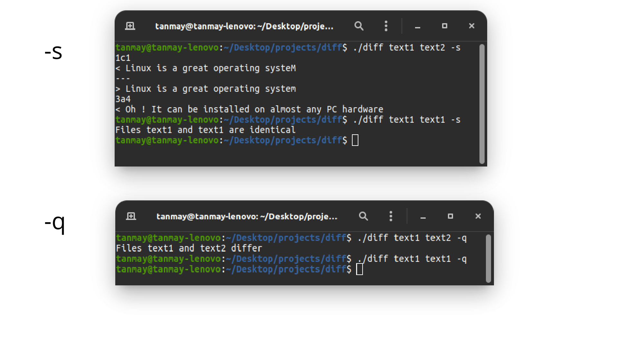
Task: Maximize the bottom terminal window
Action: pos(450,216)
